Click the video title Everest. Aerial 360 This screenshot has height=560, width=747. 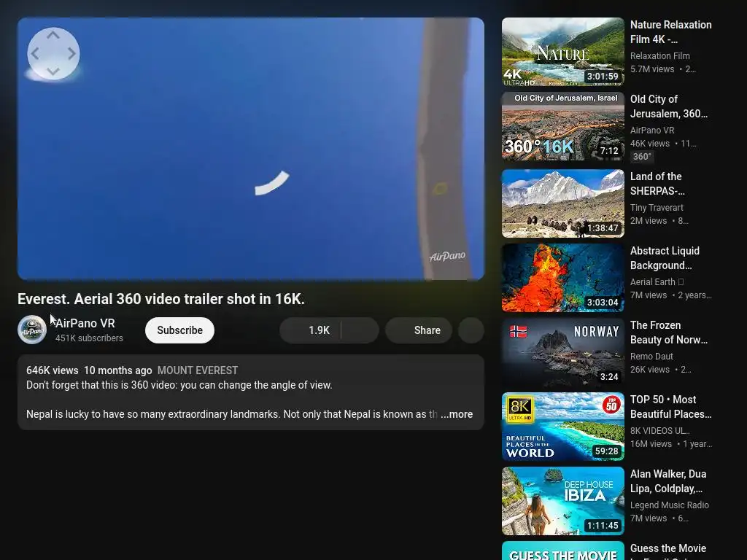(x=161, y=298)
